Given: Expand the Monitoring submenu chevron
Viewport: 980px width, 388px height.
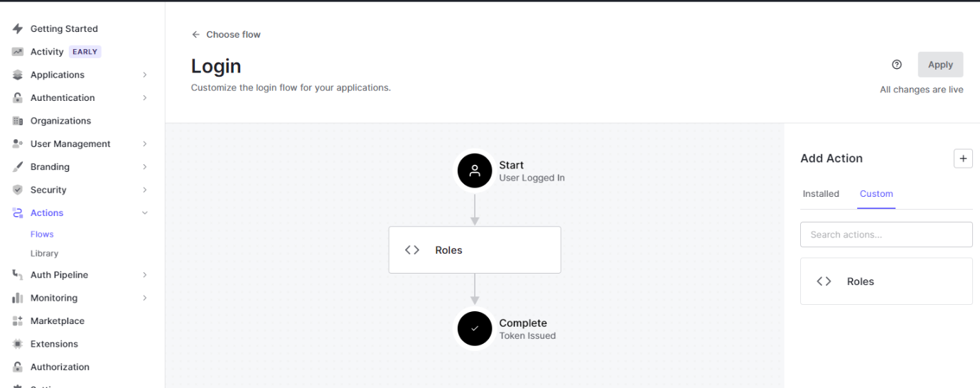Looking at the screenshot, I should [x=145, y=298].
